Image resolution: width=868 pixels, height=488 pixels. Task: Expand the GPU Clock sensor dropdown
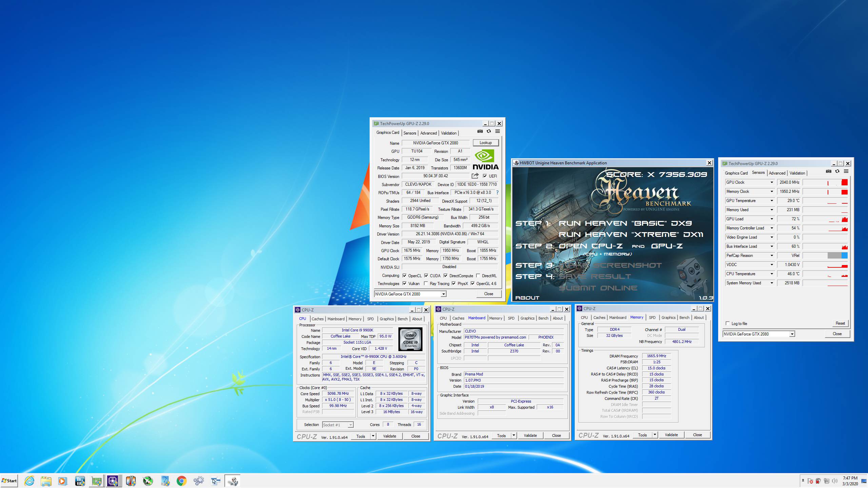(x=772, y=182)
